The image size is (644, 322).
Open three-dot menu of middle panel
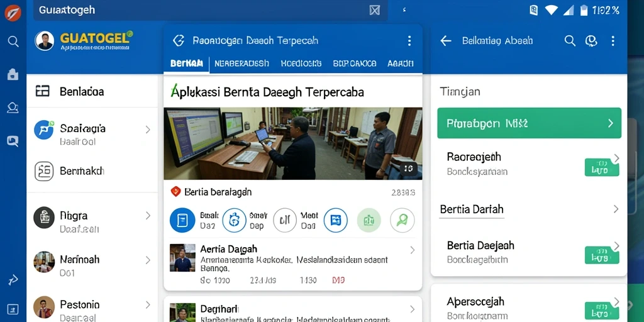pos(409,41)
